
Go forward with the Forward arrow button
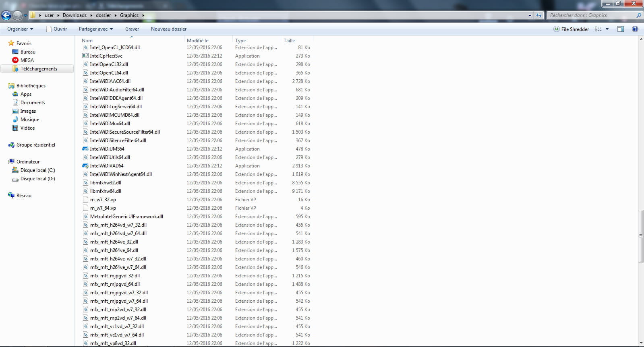click(17, 15)
